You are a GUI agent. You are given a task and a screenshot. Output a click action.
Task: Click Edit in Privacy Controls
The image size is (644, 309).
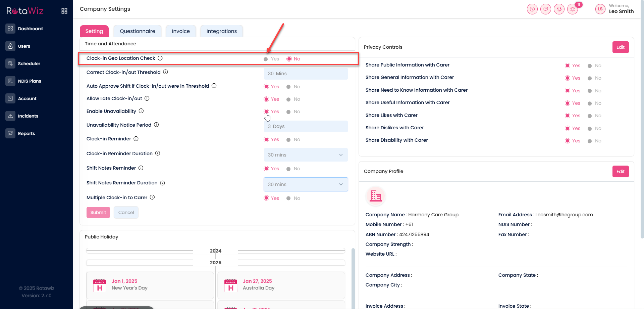(x=620, y=47)
